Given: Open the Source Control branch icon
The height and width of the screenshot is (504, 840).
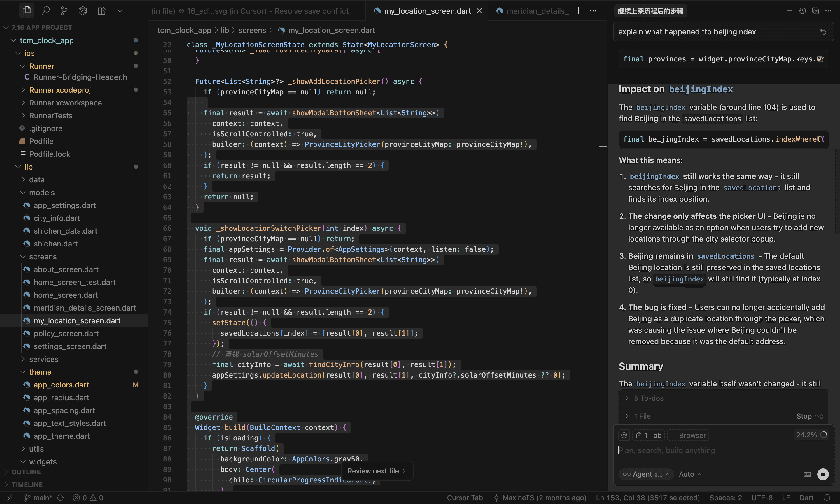Looking at the screenshot, I should pos(64,11).
